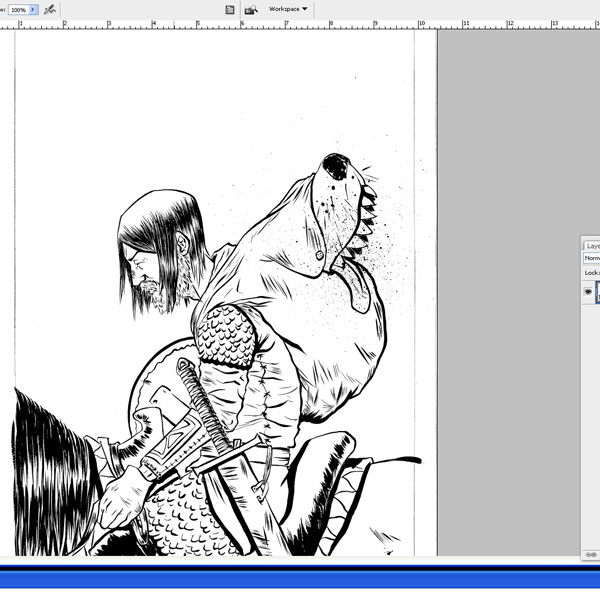The width and height of the screenshot is (600, 600).
Task: Select the layer thumbnail in the Layers panel
Action: 597,292
